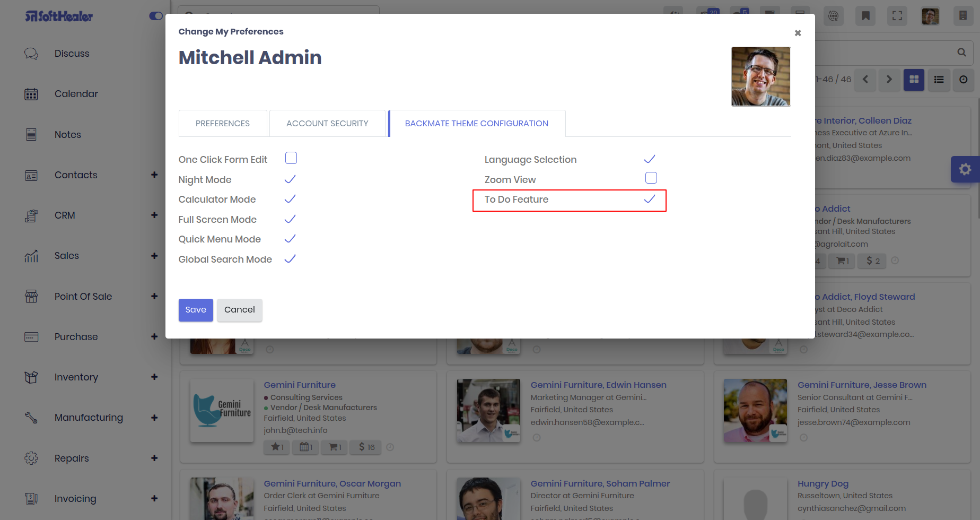Expand the Inventory menu plus
The image size is (980, 520).
click(154, 377)
